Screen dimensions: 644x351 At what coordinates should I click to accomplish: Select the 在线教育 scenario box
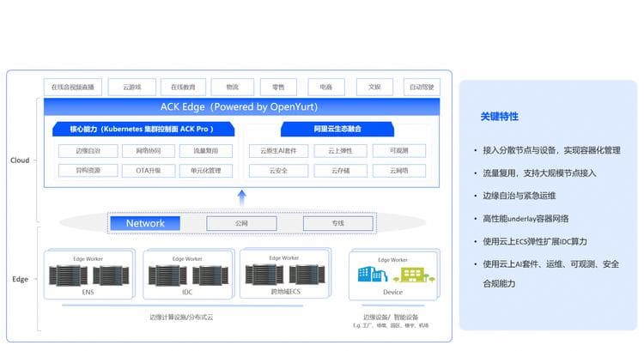coord(183,87)
